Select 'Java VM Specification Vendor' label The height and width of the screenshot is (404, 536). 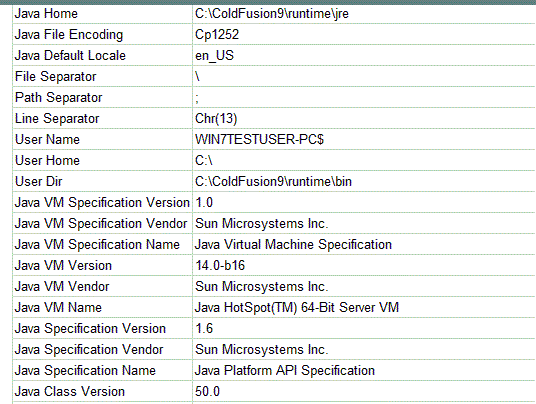click(x=101, y=224)
